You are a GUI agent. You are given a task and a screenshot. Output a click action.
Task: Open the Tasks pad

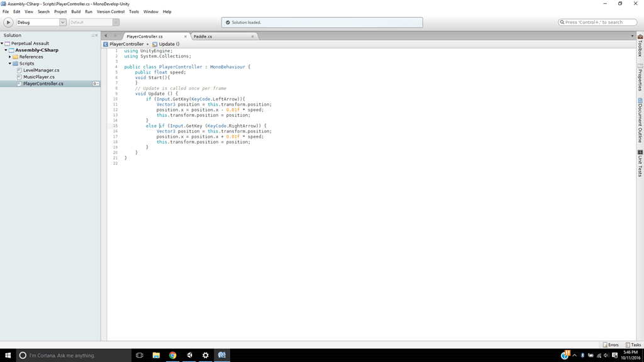click(x=633, y=344)
